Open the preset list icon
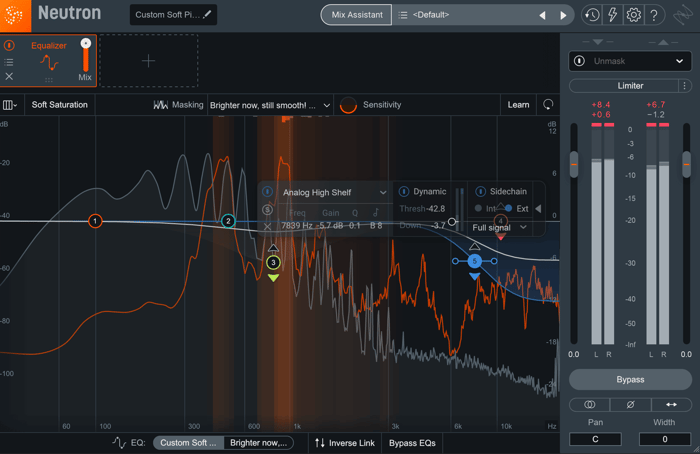700x454 pixels. pos(403,15)
